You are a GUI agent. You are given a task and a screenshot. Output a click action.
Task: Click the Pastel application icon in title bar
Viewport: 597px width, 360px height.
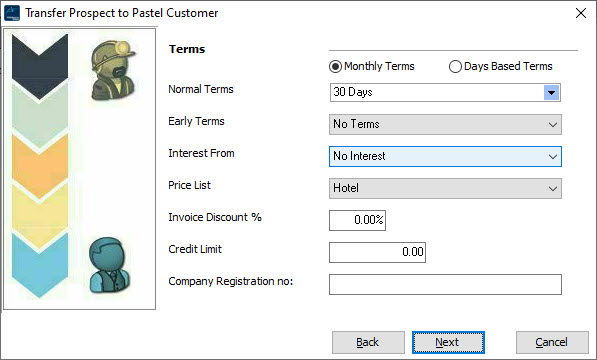point(11,13)
